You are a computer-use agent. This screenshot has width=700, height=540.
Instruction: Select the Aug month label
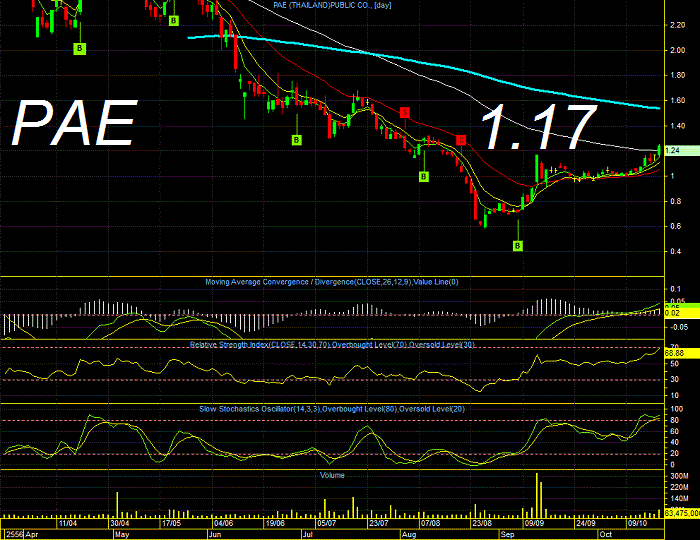(409, 534)
